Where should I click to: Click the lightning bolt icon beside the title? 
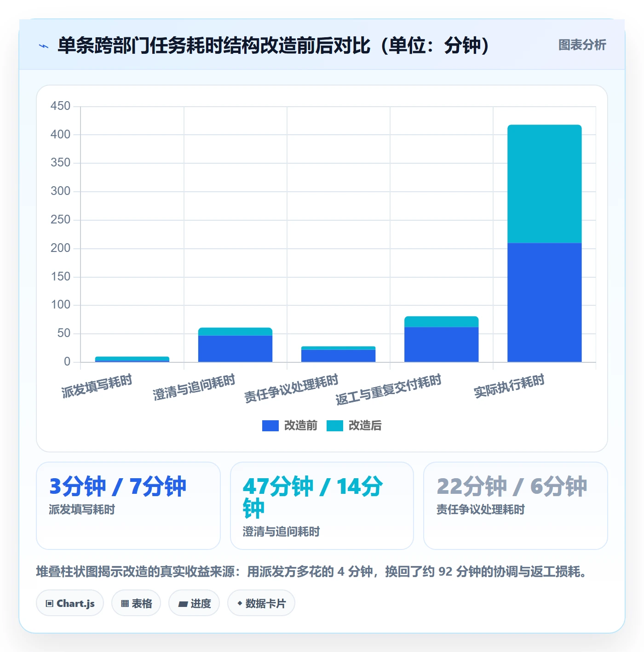[x=44, y=46]
